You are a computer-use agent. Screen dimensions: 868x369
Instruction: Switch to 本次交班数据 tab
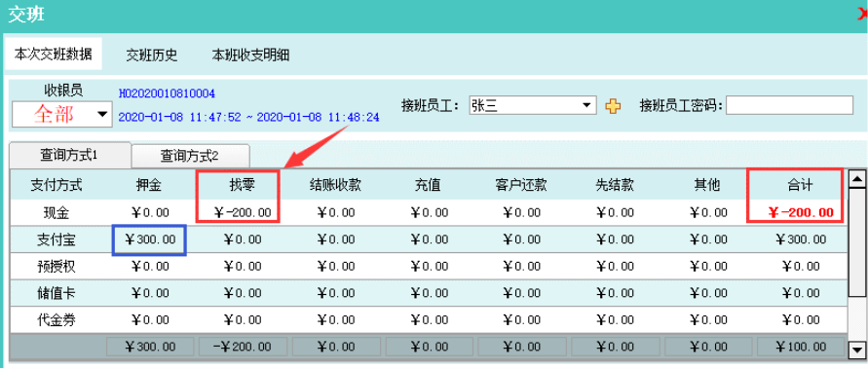click(54, 55)
